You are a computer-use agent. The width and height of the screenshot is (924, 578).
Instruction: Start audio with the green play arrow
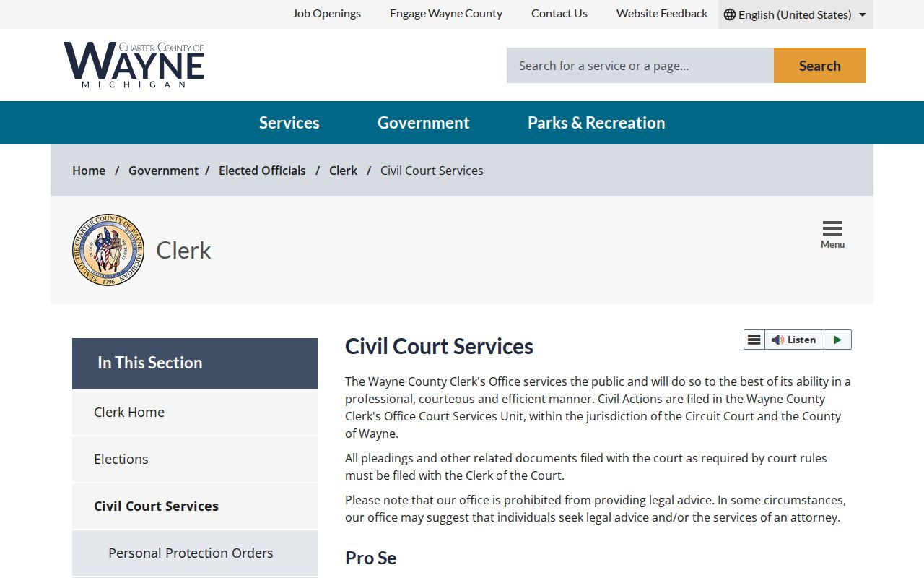837,340
